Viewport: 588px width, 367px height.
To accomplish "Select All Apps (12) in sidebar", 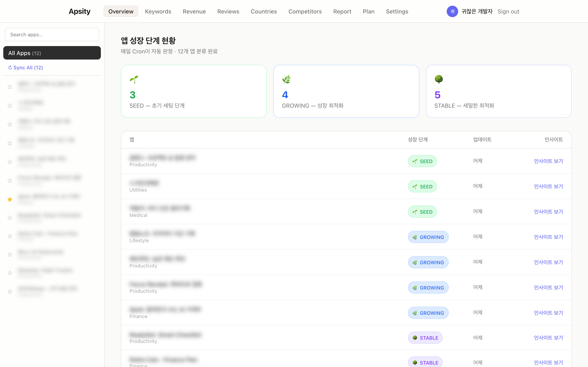I will [x=52, y=53].
